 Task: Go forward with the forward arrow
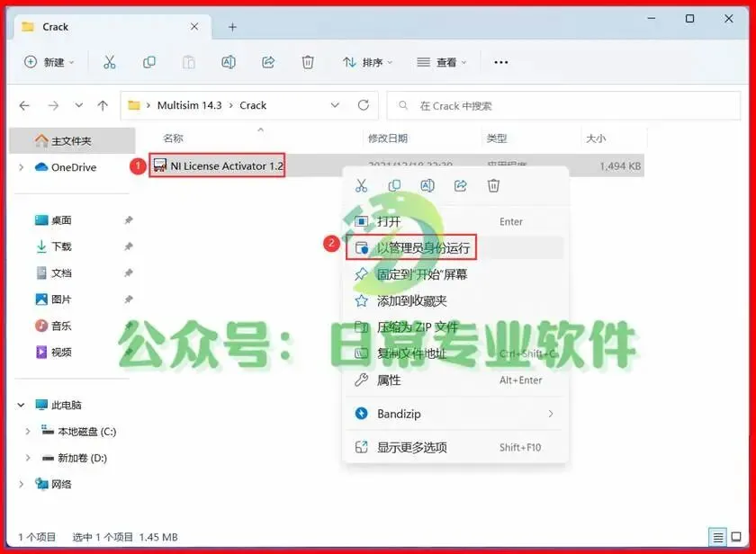pyautogui.click(x=53, y=105)
